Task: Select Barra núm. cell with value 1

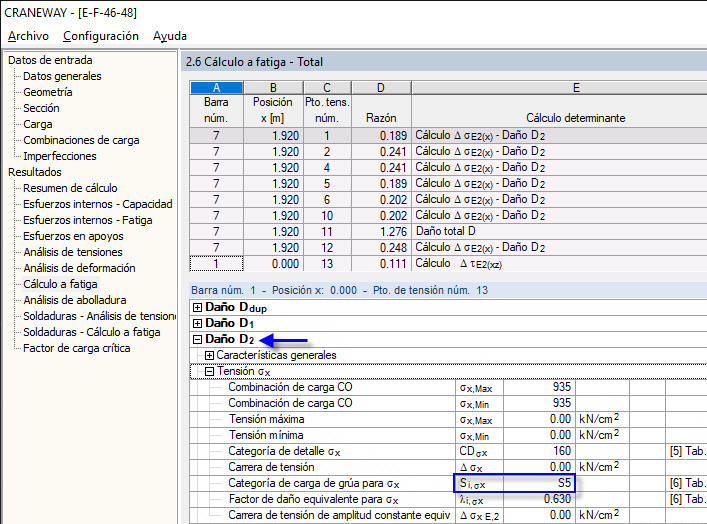Action: click(216, 264)
